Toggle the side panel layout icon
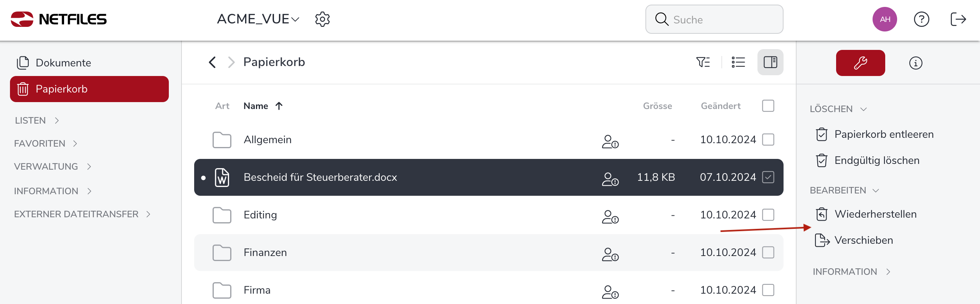The image size is (980, 304). pyautogui.click(x=770, y=62)
